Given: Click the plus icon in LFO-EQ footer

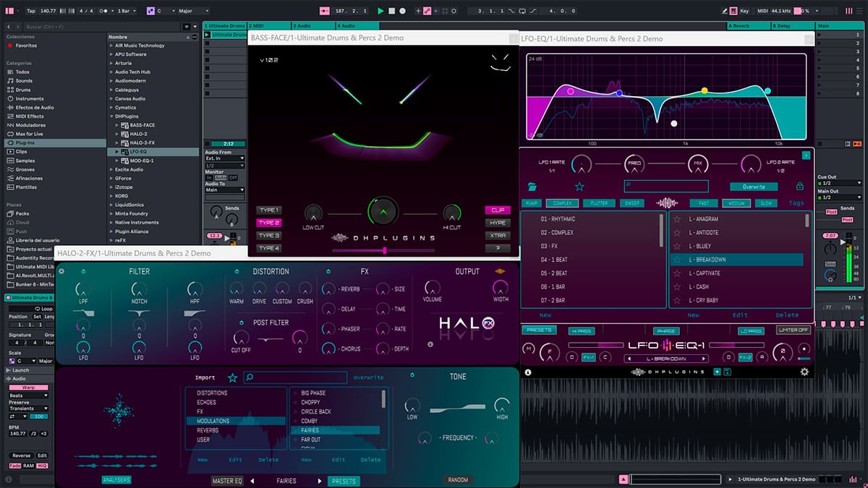Looking at the screenshot, I should tap(718, 372).
